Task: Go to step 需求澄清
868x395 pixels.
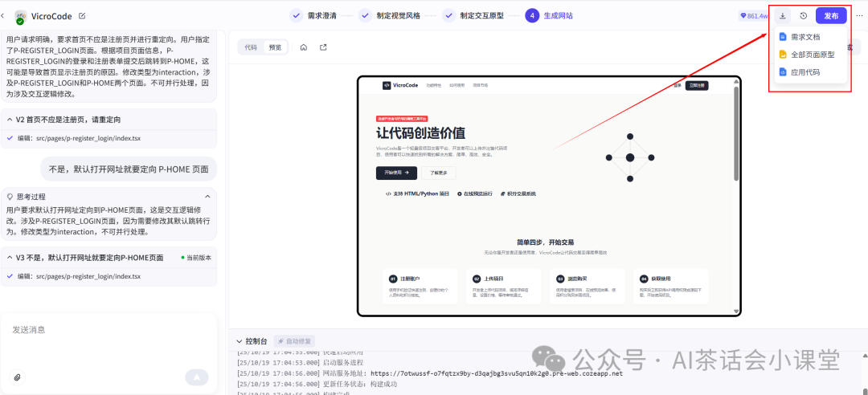Action: tap(313, 16)
